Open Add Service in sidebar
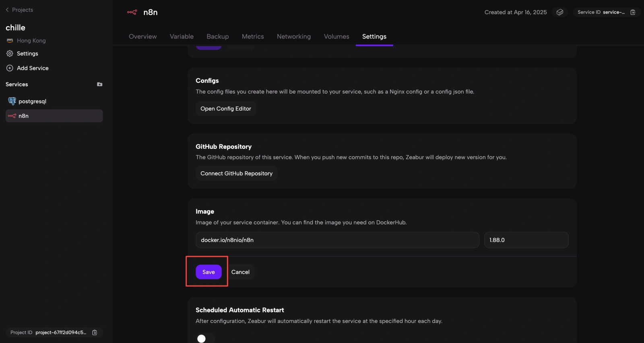 coord(33,68)
